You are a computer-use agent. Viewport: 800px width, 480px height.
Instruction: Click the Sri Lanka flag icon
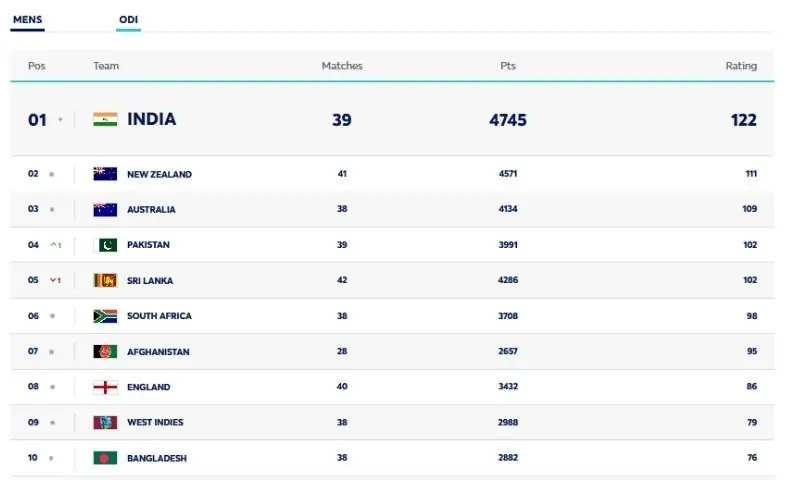[105, 281]
